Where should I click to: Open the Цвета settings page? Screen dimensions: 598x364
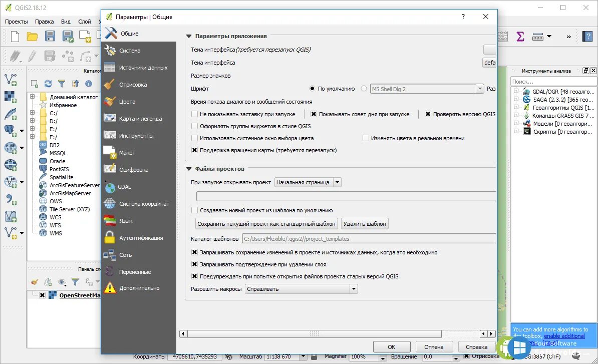click(127, 102)
